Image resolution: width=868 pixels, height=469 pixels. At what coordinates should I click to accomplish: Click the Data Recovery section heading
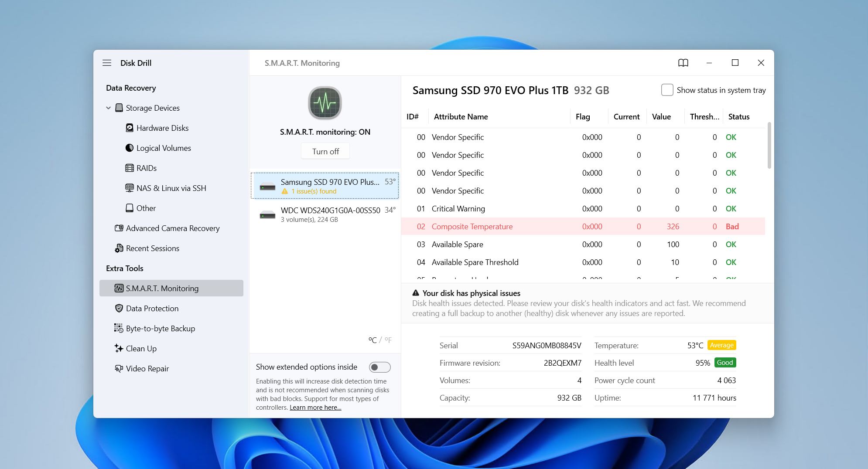[131, 88]
